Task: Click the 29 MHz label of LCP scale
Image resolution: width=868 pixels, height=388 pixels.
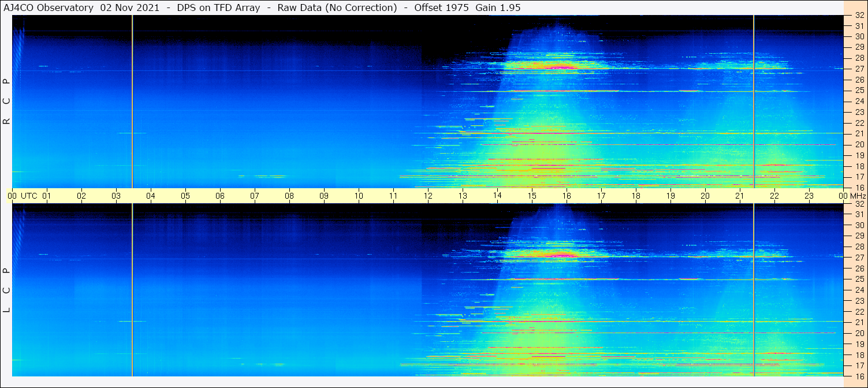Action: (859, 236)
